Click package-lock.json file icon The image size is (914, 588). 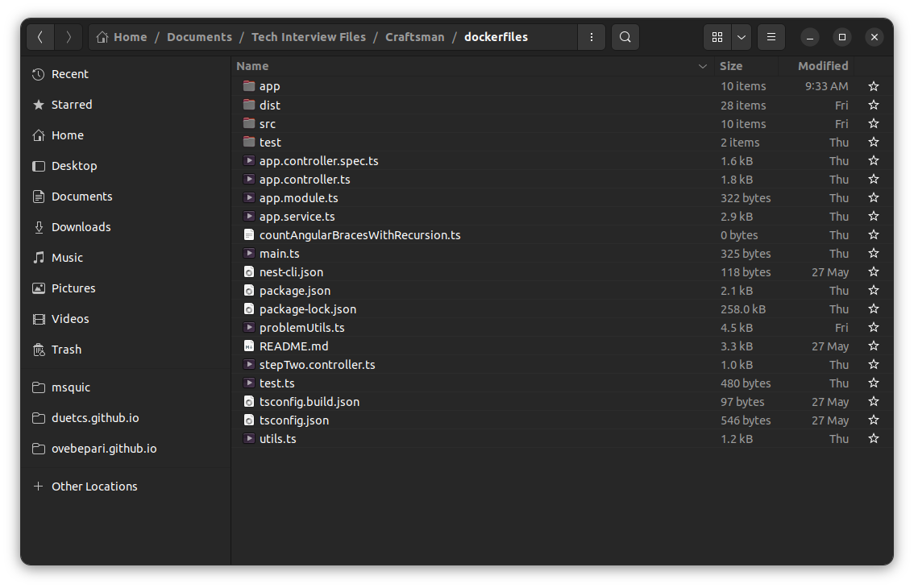249,308
